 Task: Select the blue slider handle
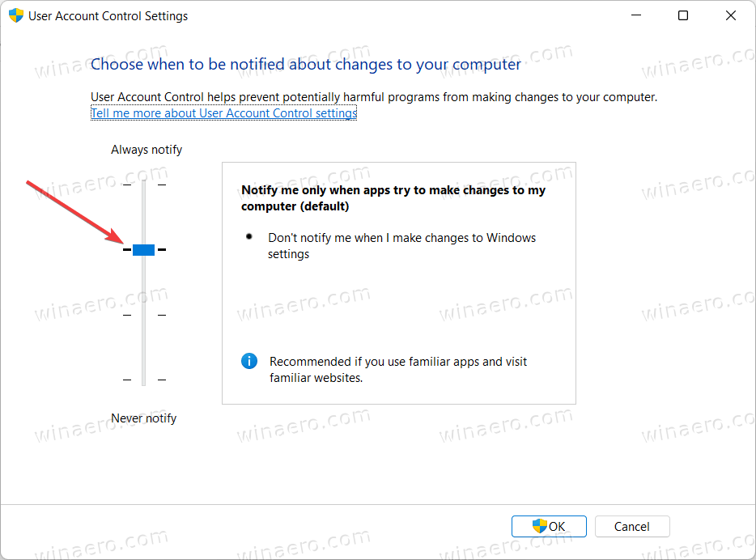coord(143,249)
